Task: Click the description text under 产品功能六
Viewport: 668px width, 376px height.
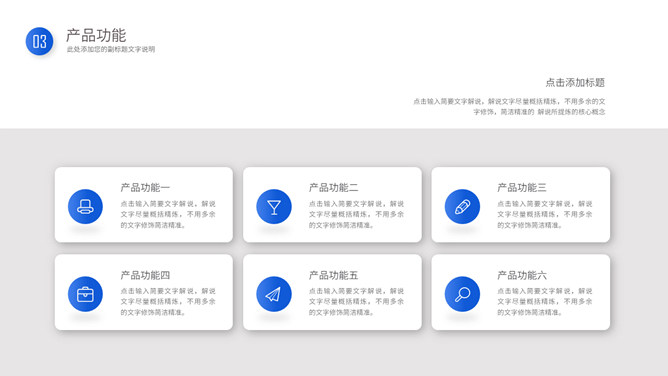Action: click(544, 301)
